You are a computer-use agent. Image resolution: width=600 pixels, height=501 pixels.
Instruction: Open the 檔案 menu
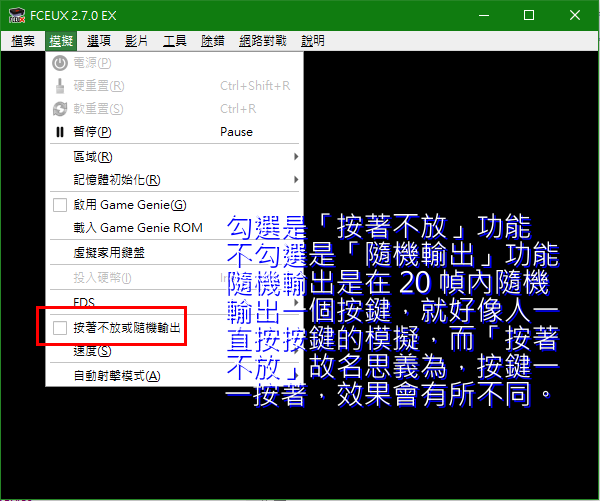23,41
